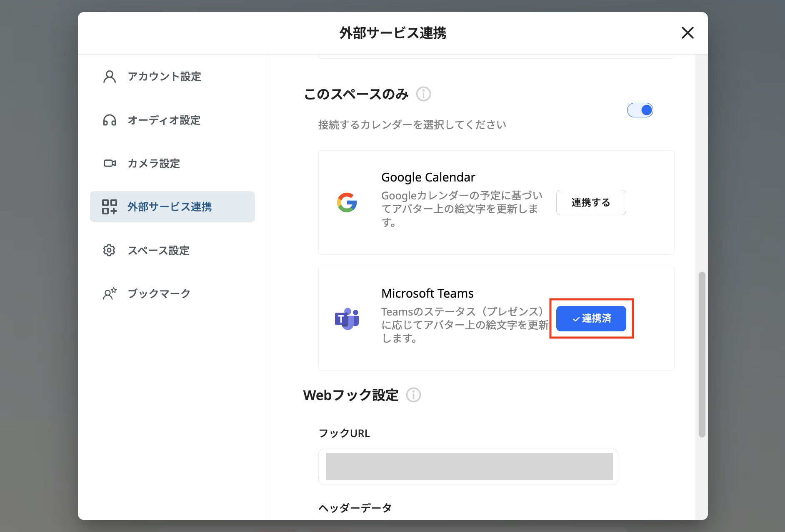
Task: Click the Google Calendar title text
Action: point(428,177)
